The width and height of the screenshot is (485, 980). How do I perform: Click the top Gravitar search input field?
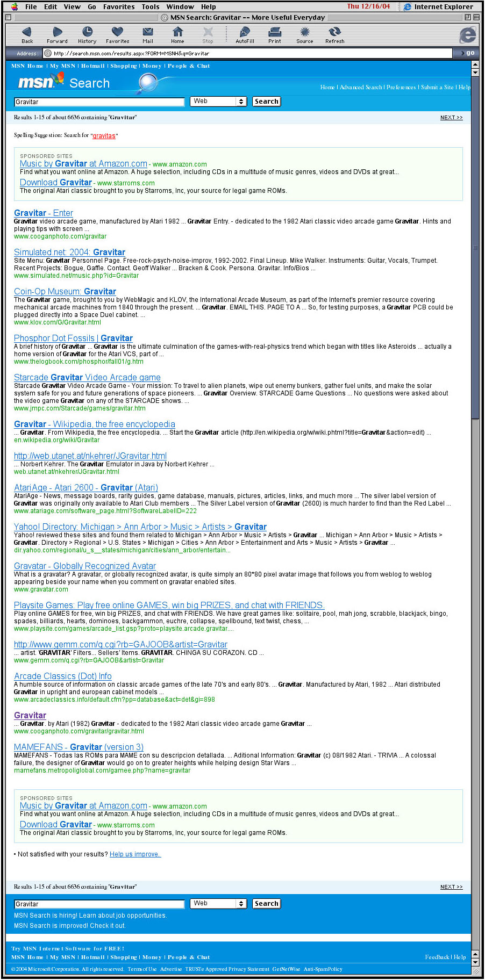pyautogui.click(x=99, y=102)
